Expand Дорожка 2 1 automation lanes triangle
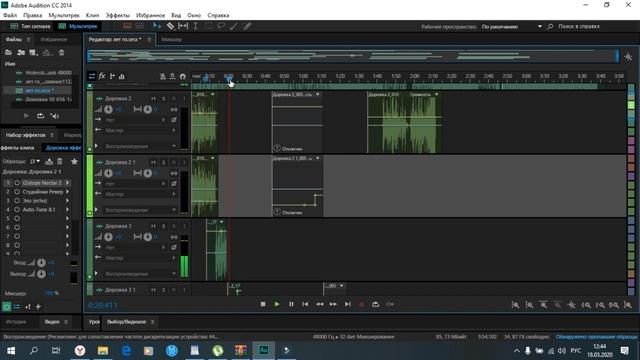The width and height of the screenshot is (640, 360). (x=96, y=210)
